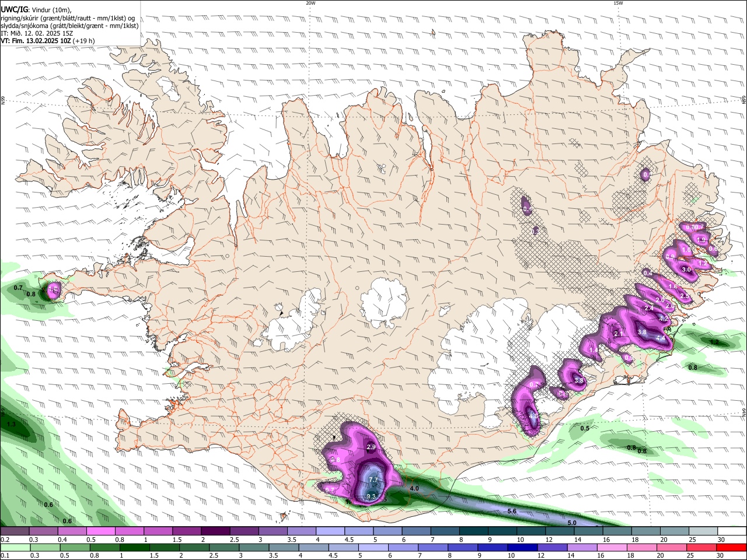Image resolution: width=747 pixels, height=560 pixels.
Task: Click the '9.3' precipitation value on south coast
Action: [371, 496]
